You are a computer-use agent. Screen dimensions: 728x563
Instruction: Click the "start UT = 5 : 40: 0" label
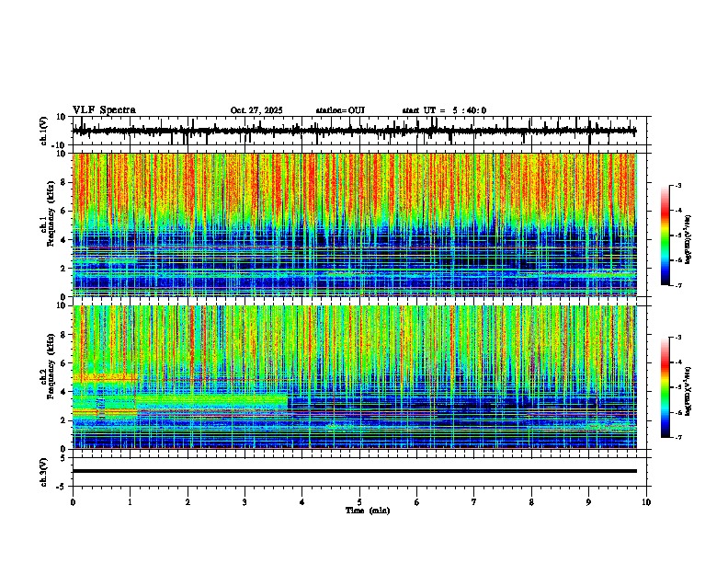point(444,110)
